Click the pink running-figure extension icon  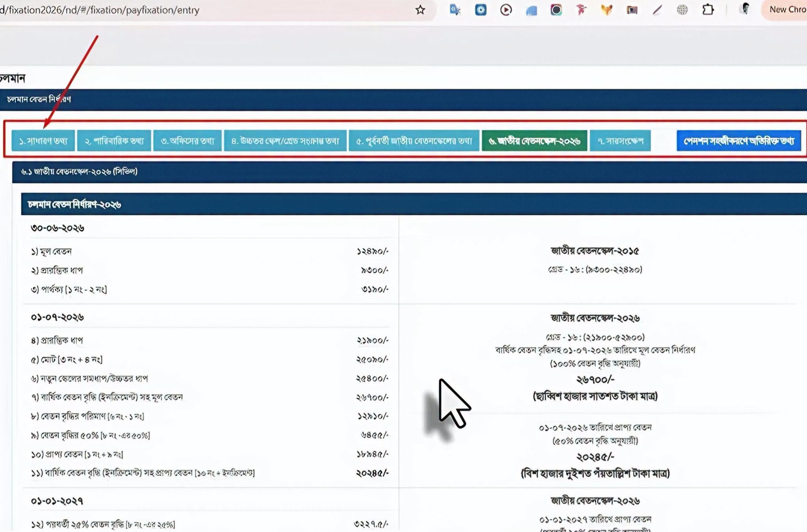tap(581, 10)
